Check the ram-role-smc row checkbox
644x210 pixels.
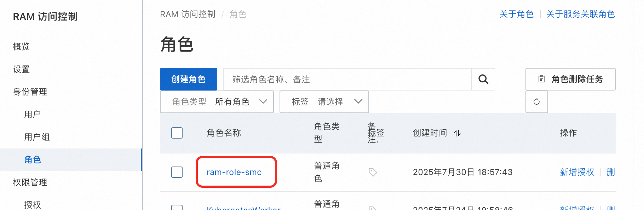click(177, 172)
